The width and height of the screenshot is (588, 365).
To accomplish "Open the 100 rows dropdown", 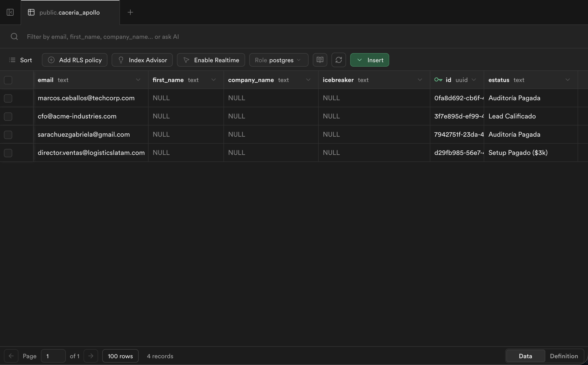I will tap(120, 356).
